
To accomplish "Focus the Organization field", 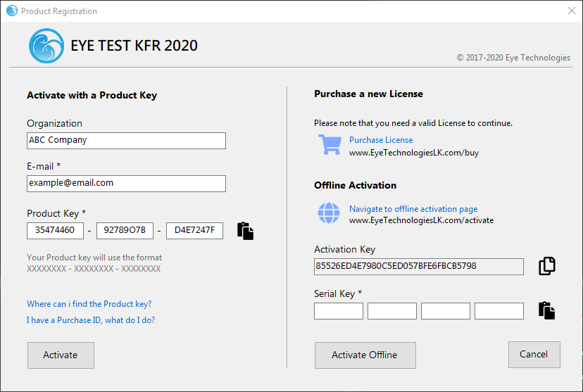I will click(127, 141).
